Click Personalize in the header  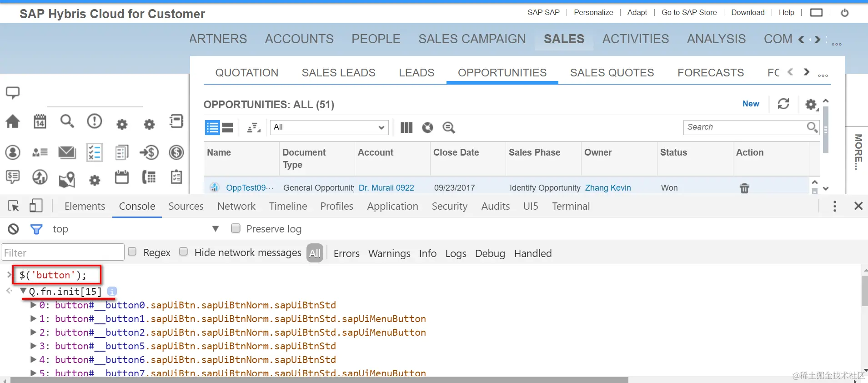(593, 13)
